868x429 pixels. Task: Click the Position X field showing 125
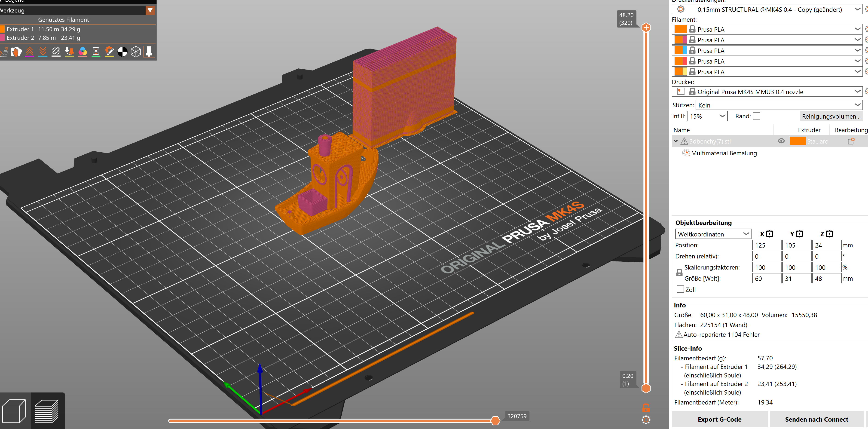click(x=766, y=245)
